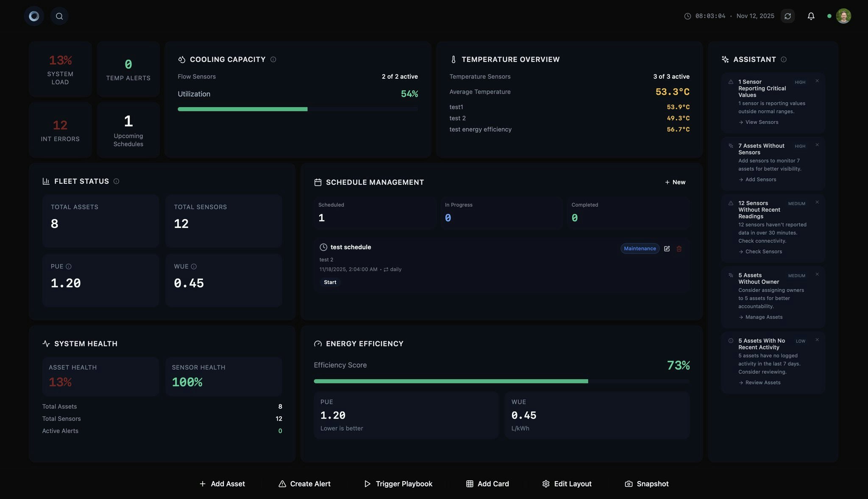The height and width of the screenshot is (499, 868).
Task: Click the New schedule button
Action: point(675,182)
